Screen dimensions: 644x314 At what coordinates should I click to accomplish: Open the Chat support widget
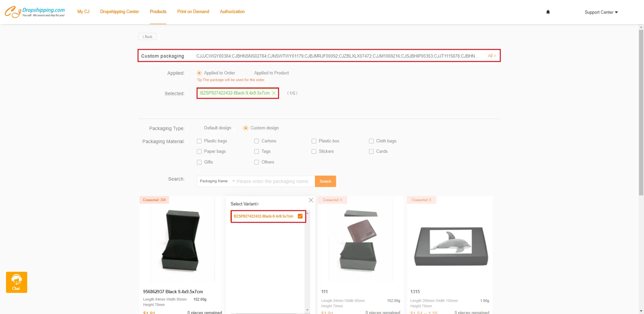16,282
